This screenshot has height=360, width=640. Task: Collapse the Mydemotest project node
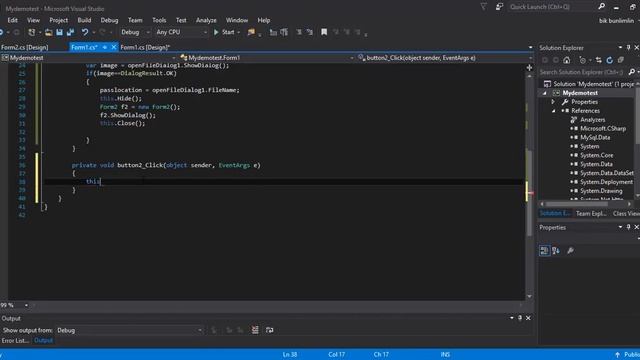544,93
